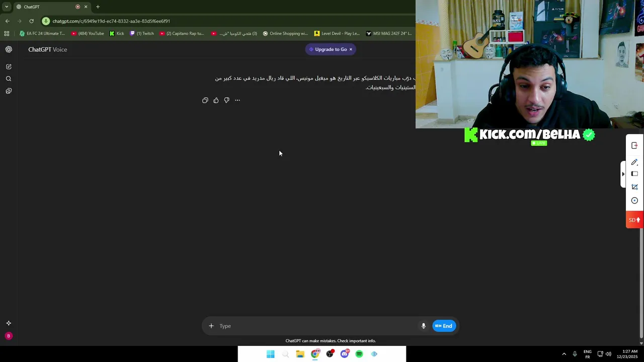Show hidden system tray icons
Viewport: 644px width, 362px height.
click(564, 354)
